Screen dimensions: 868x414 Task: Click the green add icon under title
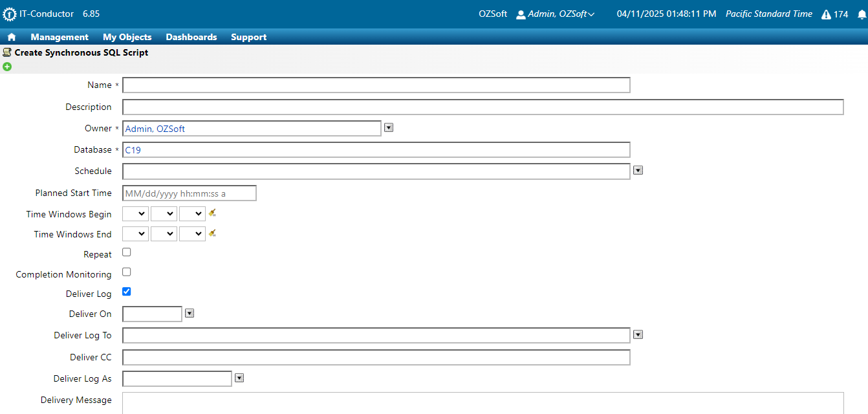[7, 67]
